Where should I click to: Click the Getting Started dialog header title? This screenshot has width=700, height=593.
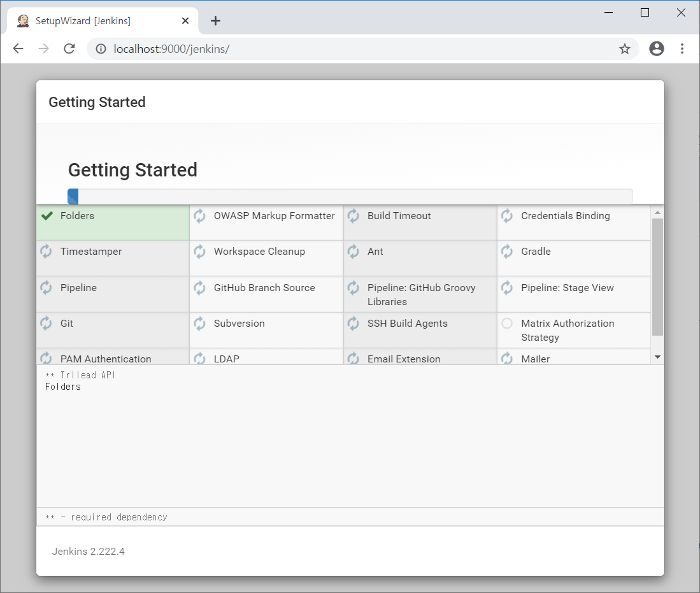[97, 103]
